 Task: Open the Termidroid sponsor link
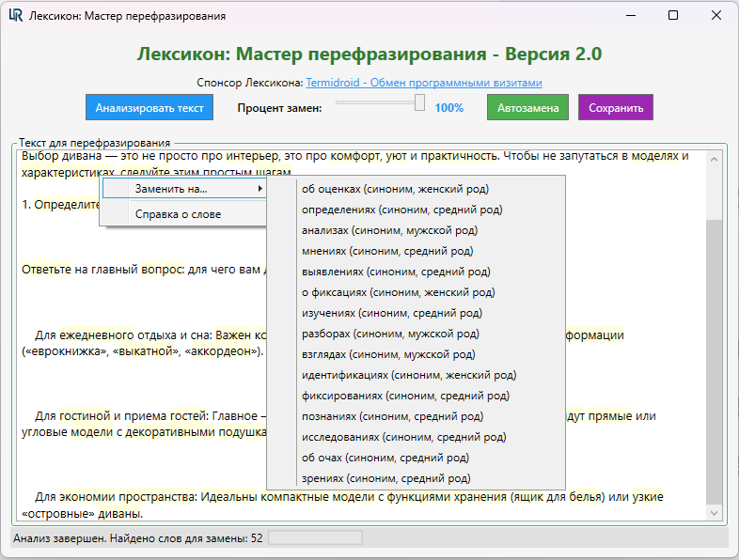point(423,83)
